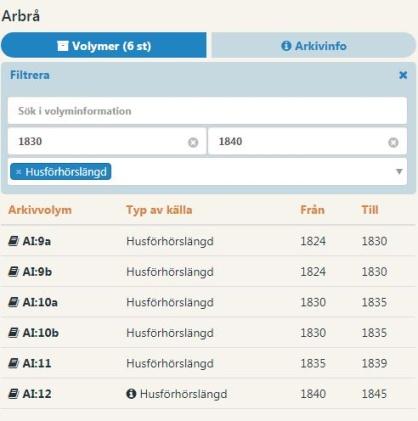The width and height of the screenshot is (418, 421).
Task: Open the book icon for AI:10b
Action: 13,332
